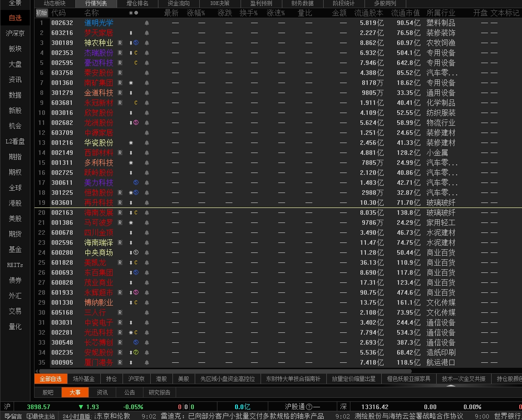Click the asterisk marker in 南矿集团 row
Screen dimensions: 522x420
[x=131, y=83]
